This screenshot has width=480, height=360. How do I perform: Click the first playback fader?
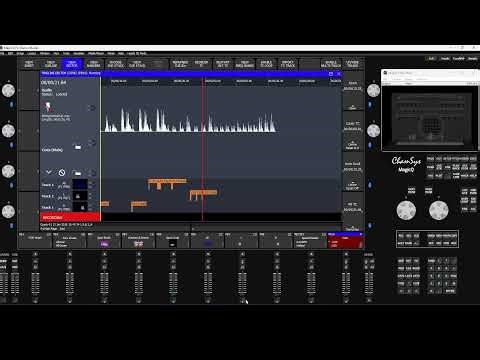pos(35,283)
